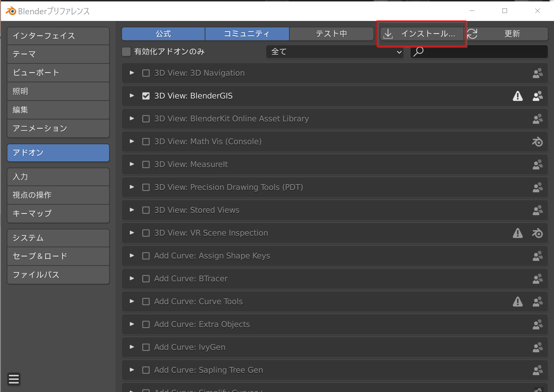
Task: Click the warning icon on Curve Tools row
Action: 518,302
